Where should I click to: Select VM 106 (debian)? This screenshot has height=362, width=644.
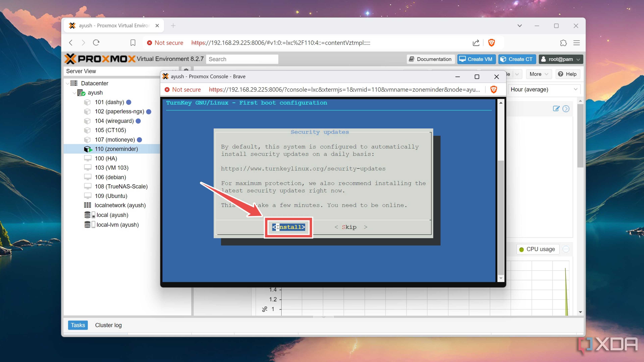pos(110,177)
